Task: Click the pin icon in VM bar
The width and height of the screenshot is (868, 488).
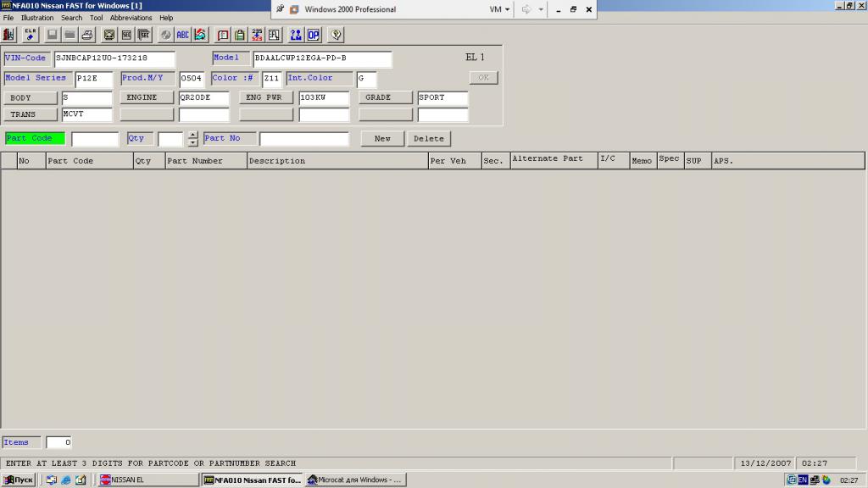Action: (x=280, y=8)
